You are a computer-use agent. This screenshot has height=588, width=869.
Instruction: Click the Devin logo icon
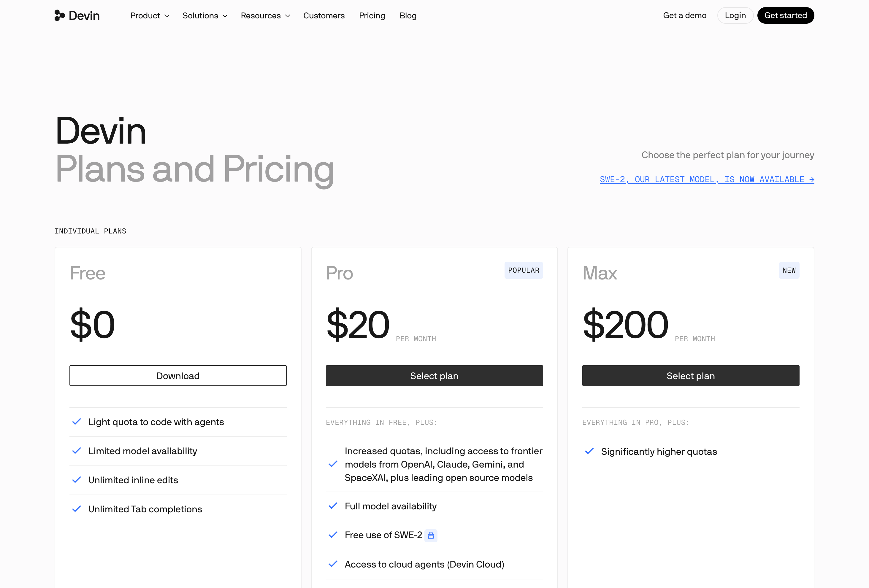click(59, 15)
